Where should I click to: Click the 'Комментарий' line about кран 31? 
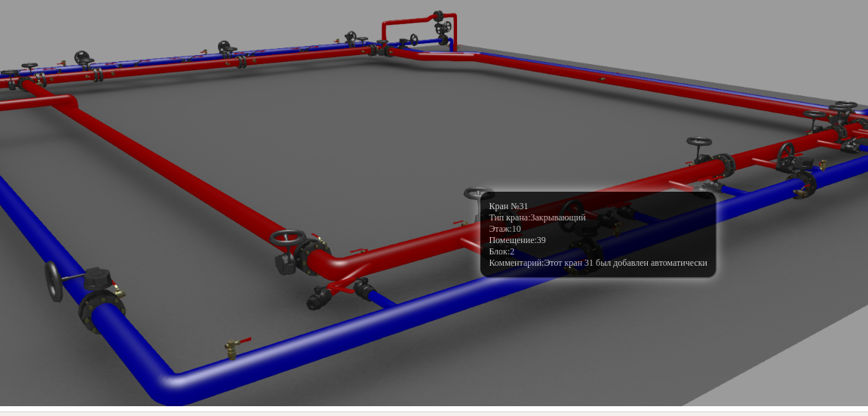tap(598, 263)
